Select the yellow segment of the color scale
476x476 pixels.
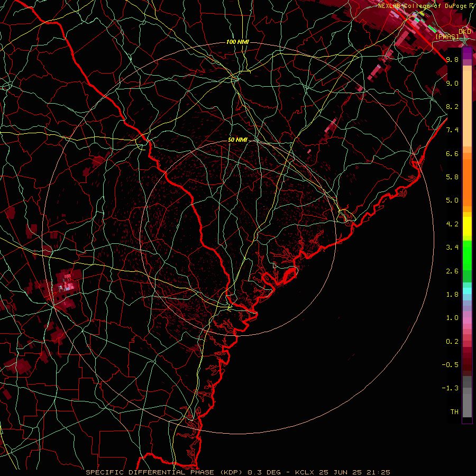[x=467, y=226]
